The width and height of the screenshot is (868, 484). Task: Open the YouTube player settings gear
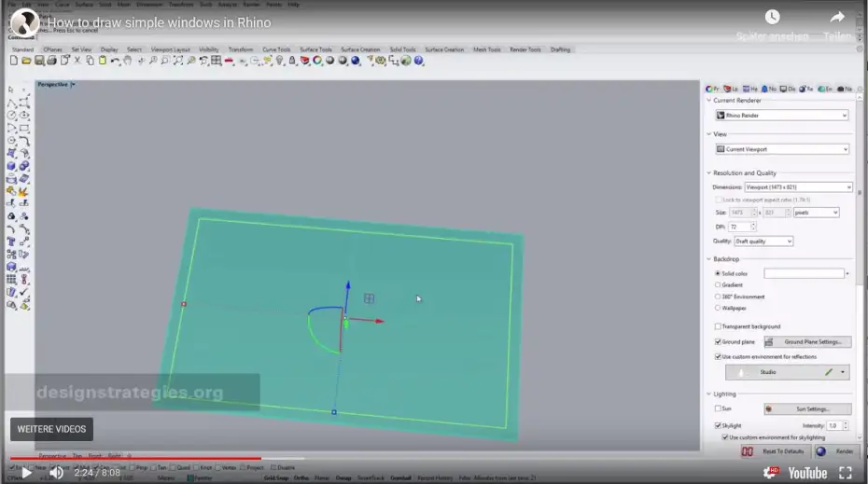pos(770,473)
